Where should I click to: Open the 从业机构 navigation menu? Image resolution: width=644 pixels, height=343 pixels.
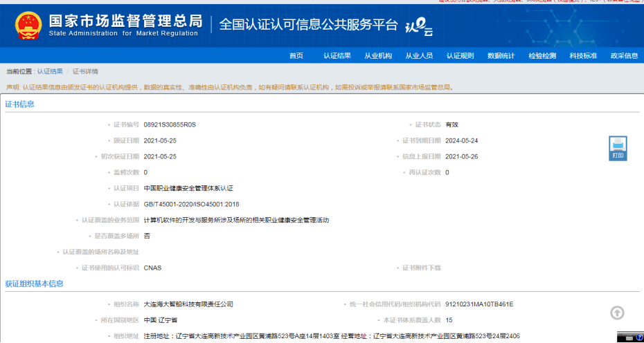click(x=378, y=56)
